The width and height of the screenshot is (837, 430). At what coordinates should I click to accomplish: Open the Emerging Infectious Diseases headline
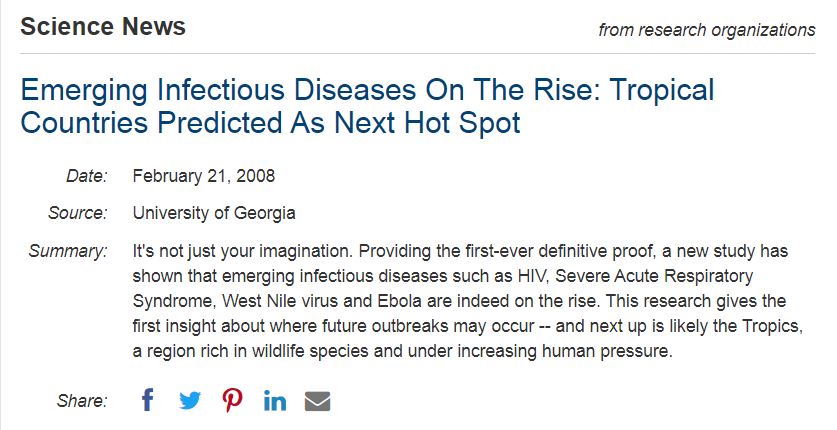367,106
